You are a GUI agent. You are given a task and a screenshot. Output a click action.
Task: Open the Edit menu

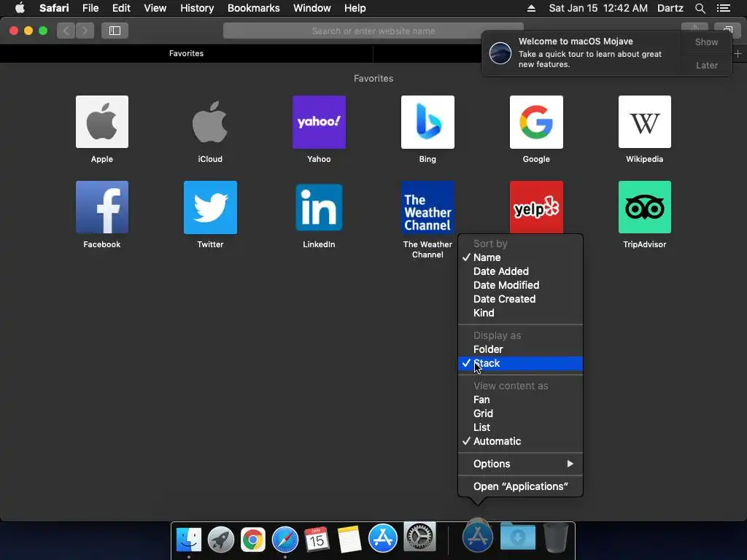pos(121,8)
